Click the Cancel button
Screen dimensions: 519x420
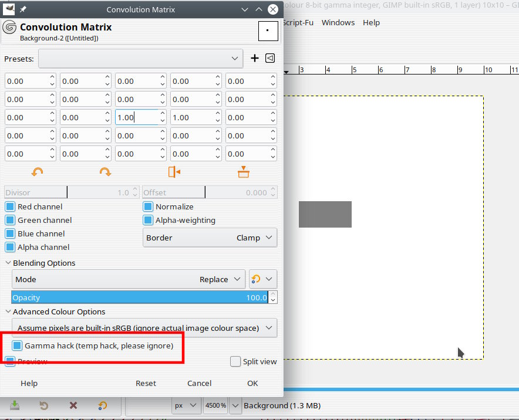199,383
